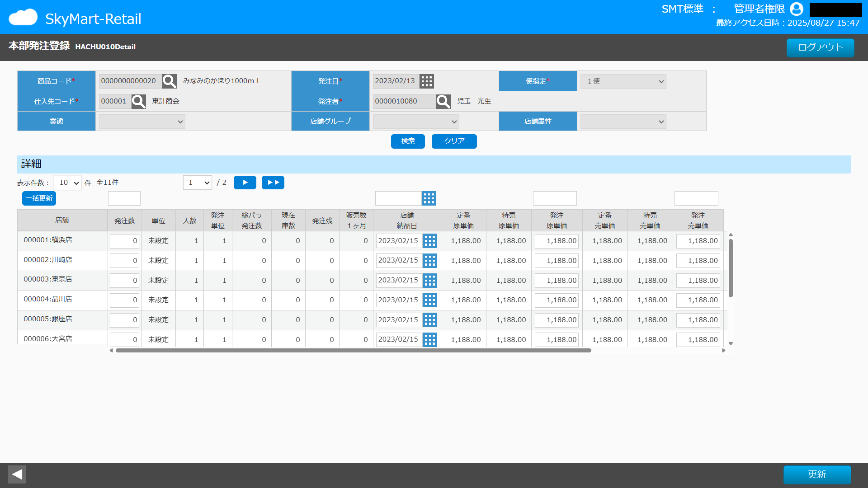Click the 一括更新 bulk update button
The width and height of the screenshot is (868, 488).
[x=39, y=198]
